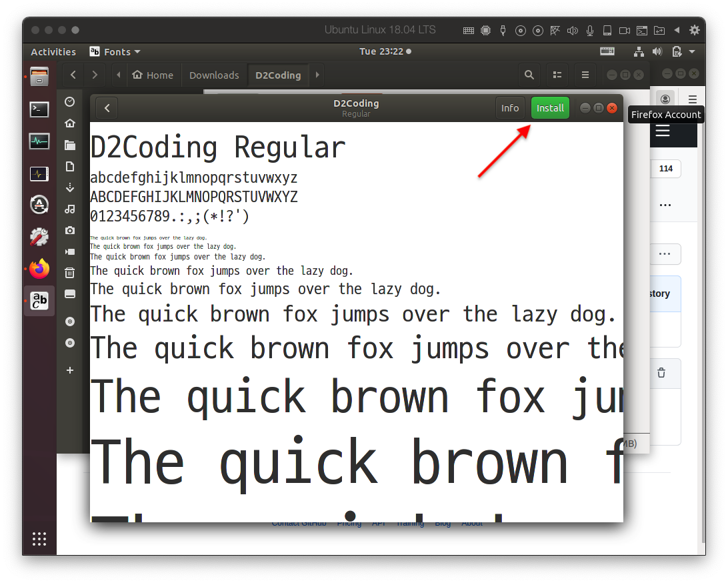The height and width of the screenshot is (583, 728).
Task: Navigate back in the Files window
Action: coord(73,75)
